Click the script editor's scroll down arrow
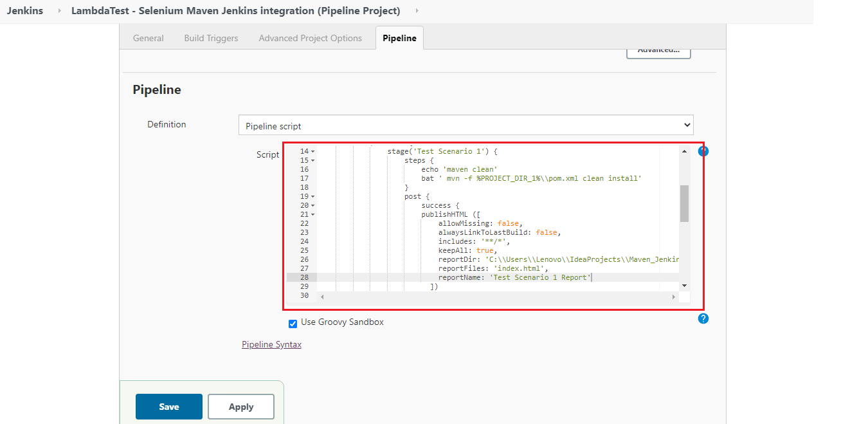This screenshot has width=868, height=424. [684, 286]
